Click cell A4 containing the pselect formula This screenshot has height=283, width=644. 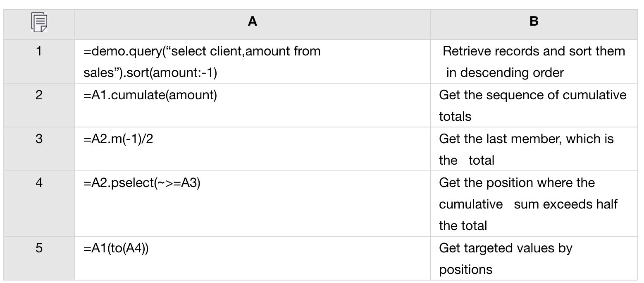coord(142,182)
